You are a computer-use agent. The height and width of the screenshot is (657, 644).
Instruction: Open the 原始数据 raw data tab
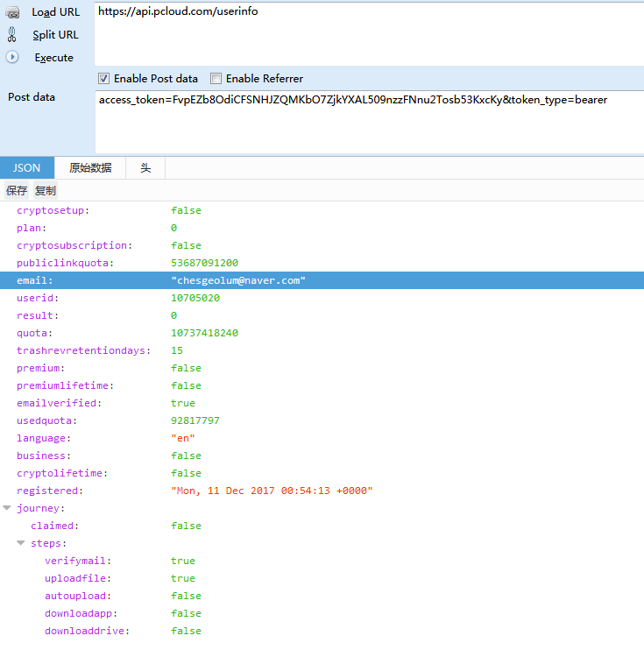(90, 168)
